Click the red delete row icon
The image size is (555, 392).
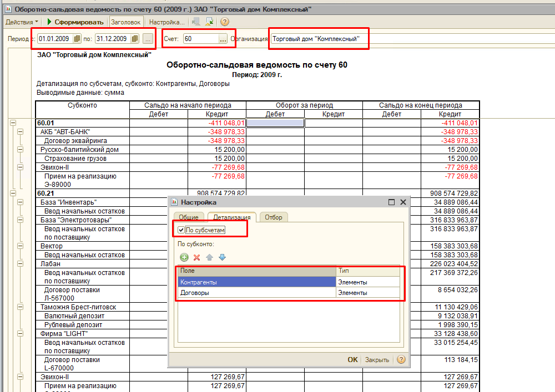point(196,257)
